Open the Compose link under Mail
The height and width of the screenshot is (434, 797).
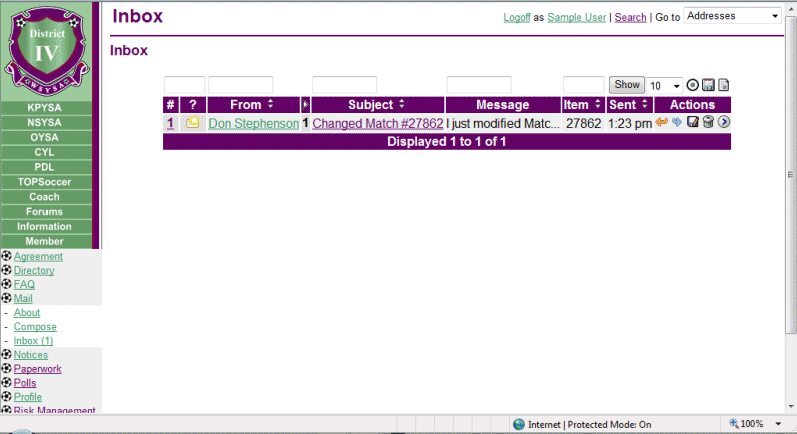tap(35, 327)
